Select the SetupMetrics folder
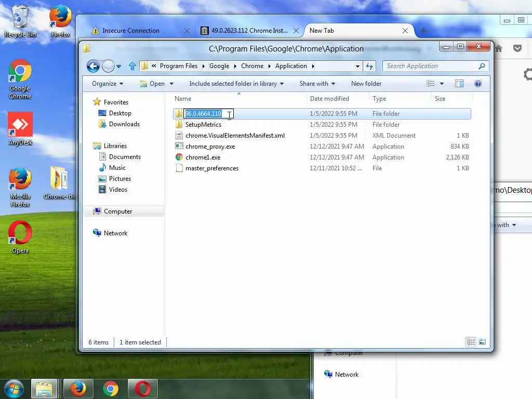This screenshot has width=532, height=399. [203, 125]
